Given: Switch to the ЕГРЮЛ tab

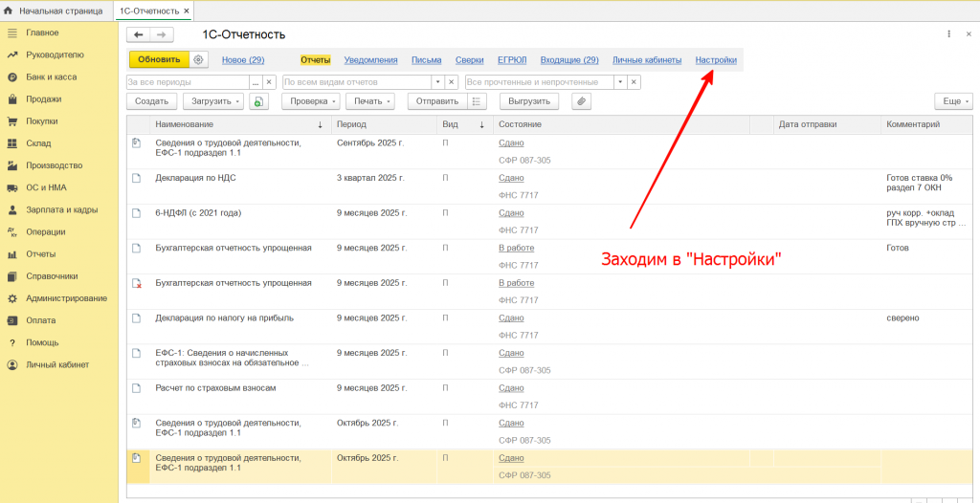Looking at the screenshot, I should click(x=512, y=60).
